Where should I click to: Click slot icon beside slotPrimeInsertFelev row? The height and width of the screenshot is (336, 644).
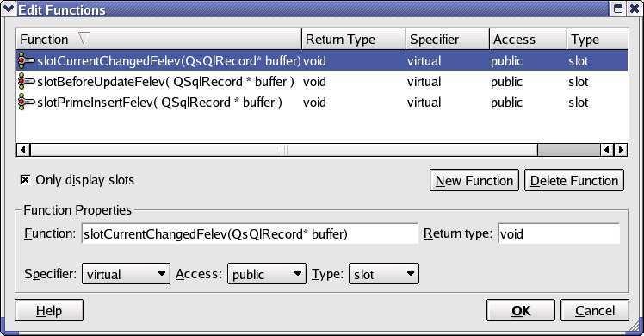pos(27,102)
